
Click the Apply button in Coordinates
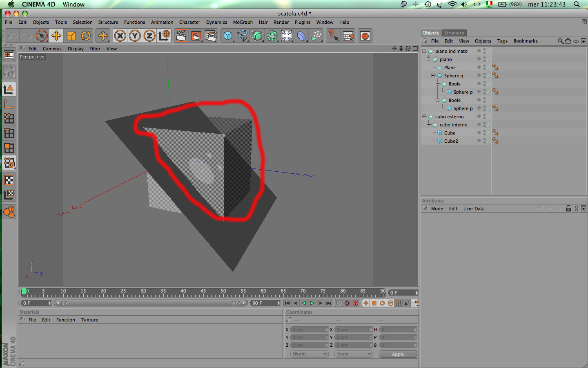pyautogui.click(x=398, y=354)
